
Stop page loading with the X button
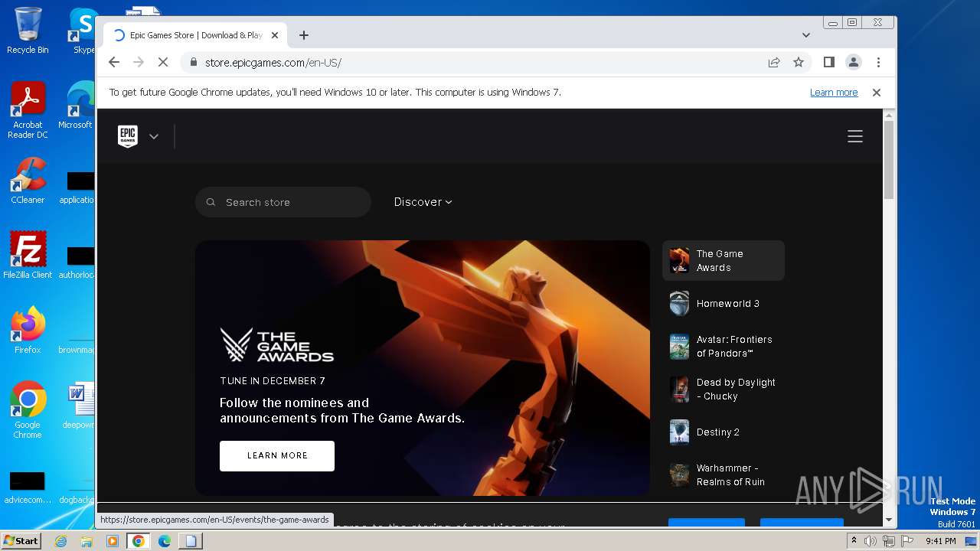point(163,62)
